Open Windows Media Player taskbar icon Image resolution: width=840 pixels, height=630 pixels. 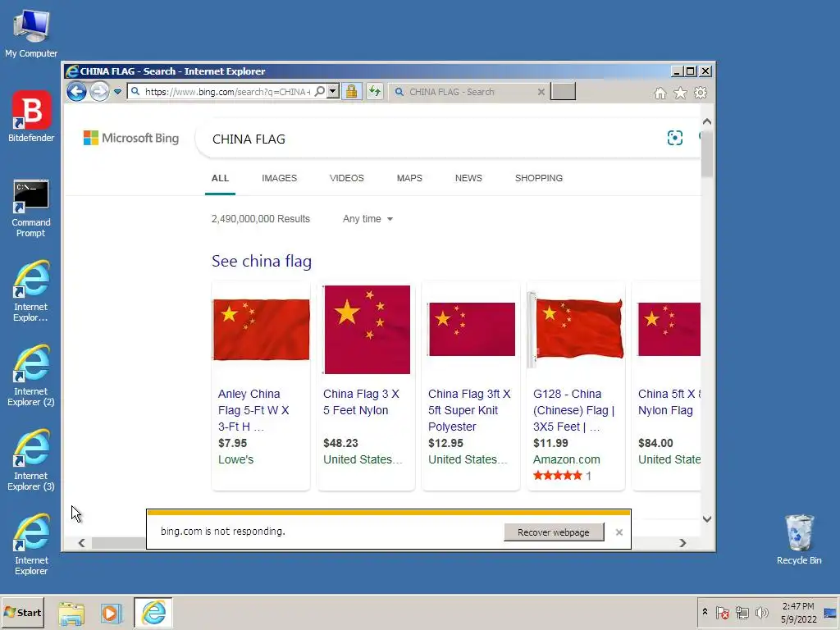(112, 613)
